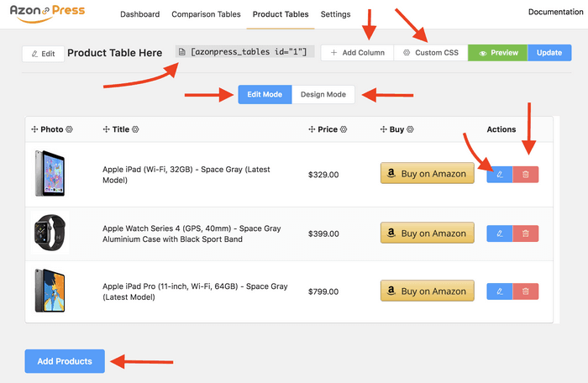The image size is (588, 383).
Task: Open Price column settings gear
Action: 344,129
